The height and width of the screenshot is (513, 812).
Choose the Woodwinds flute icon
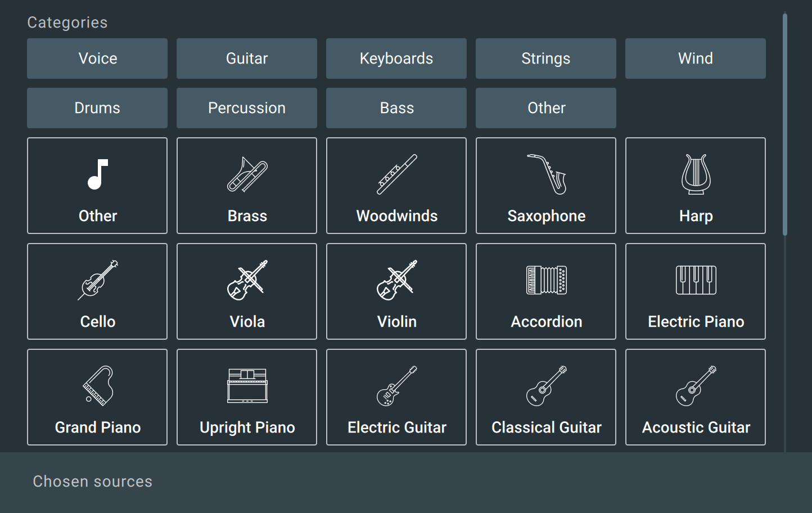[397, 174]
